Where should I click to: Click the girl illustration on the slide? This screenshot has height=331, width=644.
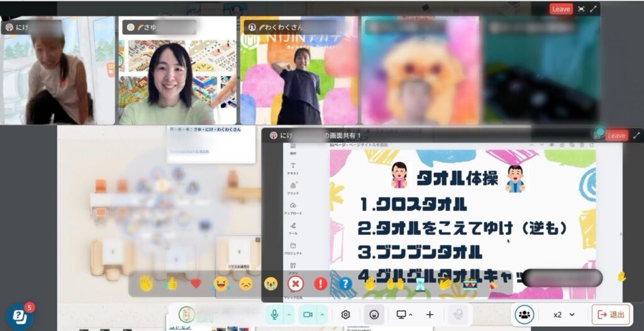click(x=399, y=175)
